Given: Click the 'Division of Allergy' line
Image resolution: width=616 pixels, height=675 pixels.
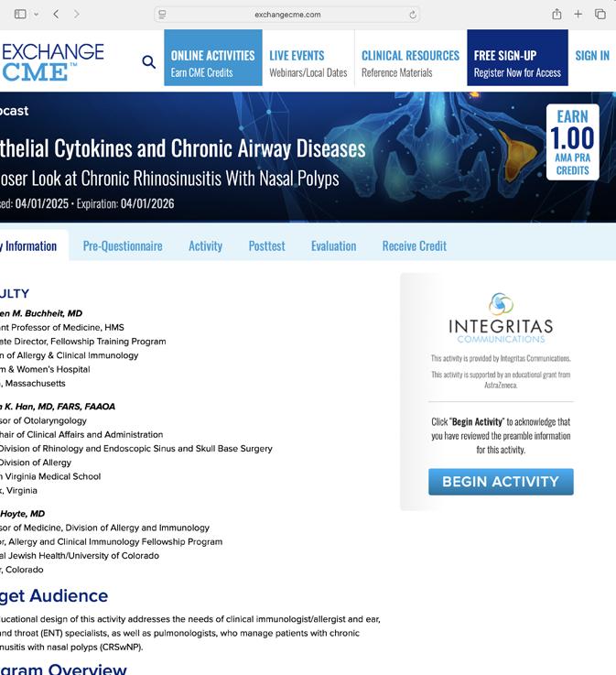Looking at the screenshot, I should coord(36,463).
